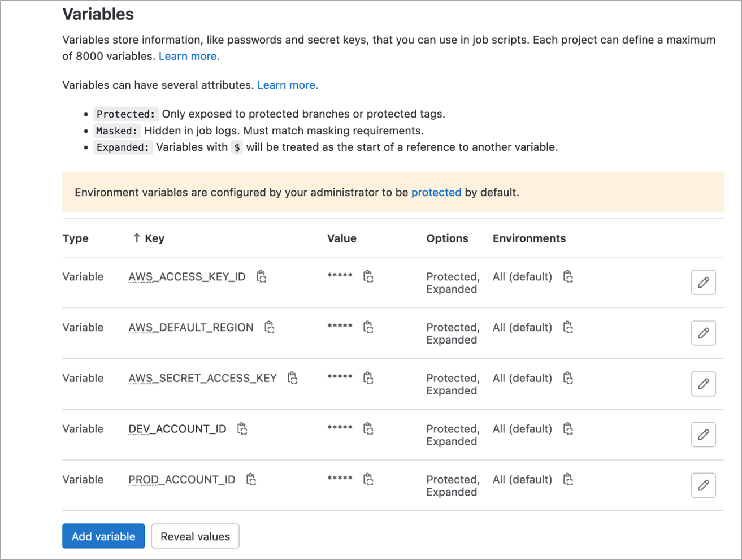Sort variables by the Key column
This screenshot has height=560, width=742.
point(149,238)
